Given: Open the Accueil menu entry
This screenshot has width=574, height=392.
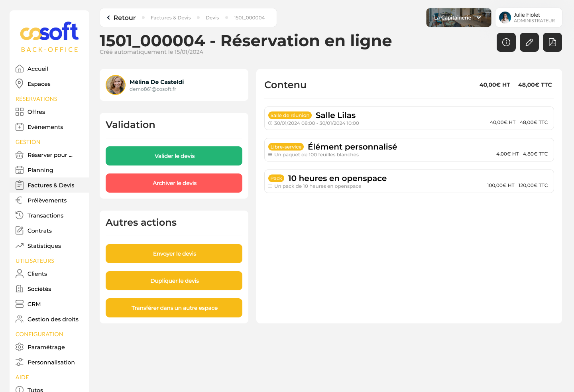Looking at the screenshot, I should (x=49, y=69).
